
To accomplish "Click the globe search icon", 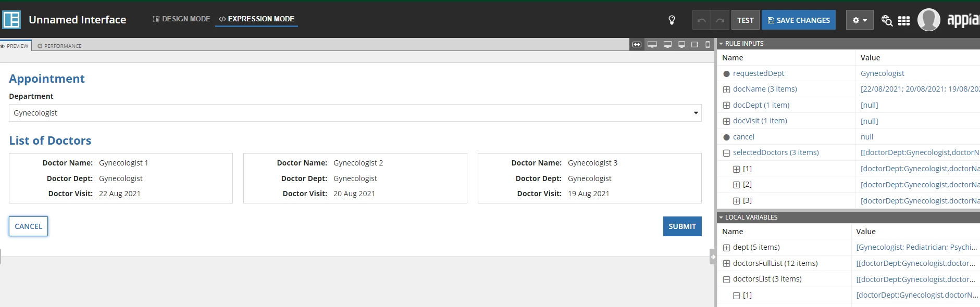I will [887, 20].
